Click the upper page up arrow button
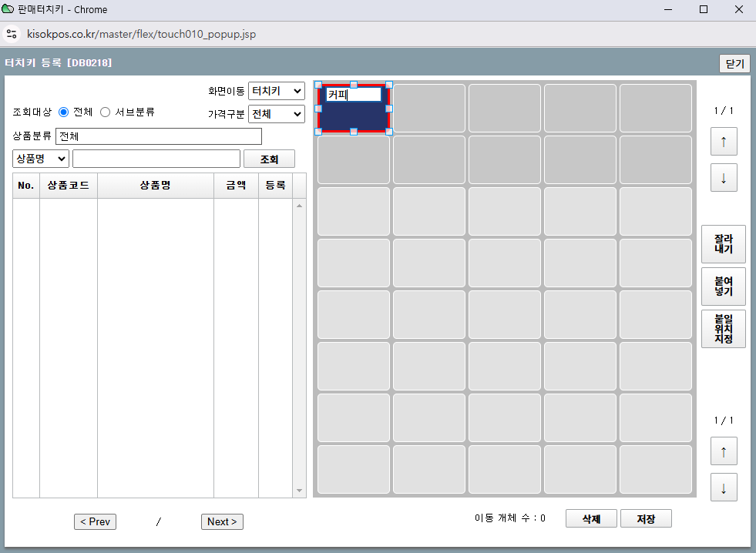The width and height of the screenshot is (756, 553). tap(723, 142)
